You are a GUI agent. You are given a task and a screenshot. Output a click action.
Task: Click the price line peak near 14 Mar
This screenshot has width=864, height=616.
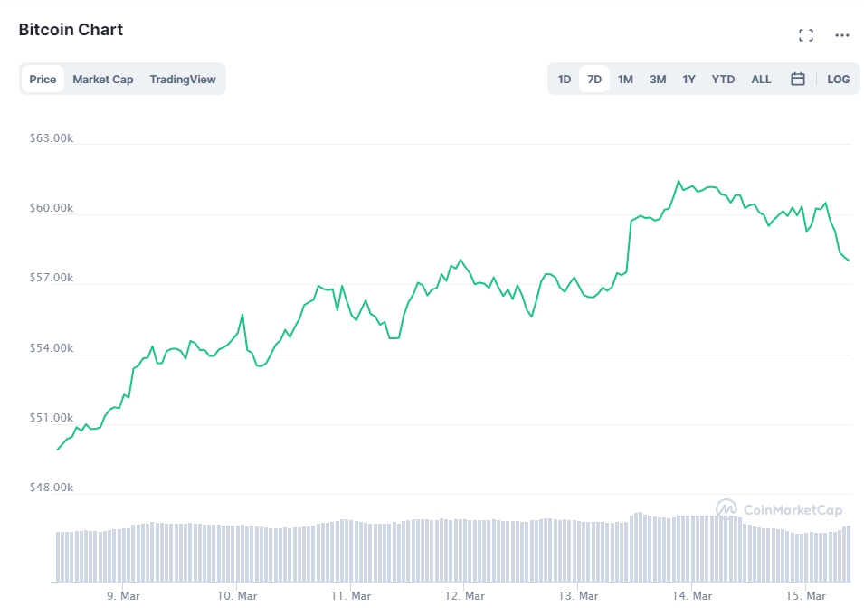pos(678,181)
